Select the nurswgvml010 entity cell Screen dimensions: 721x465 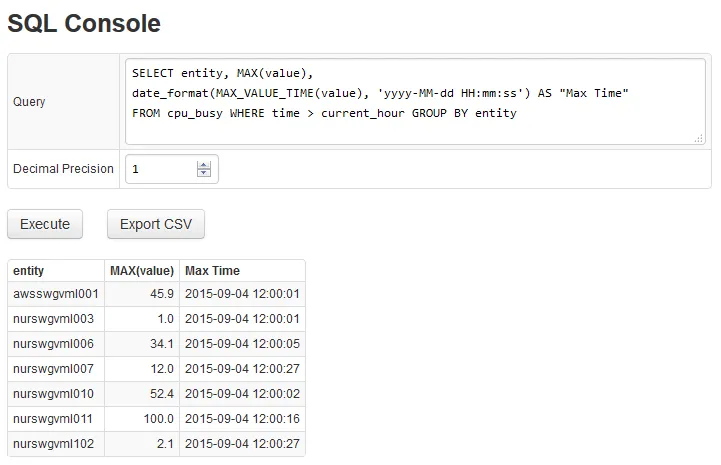click(x=55, y=395)
